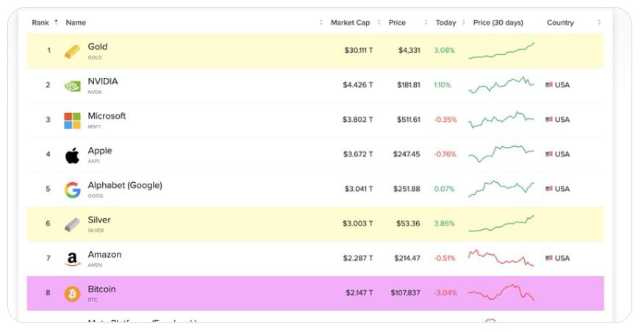Screen dimensions: 644x332
Task: Click Alphabet's market cap $3.041 T
Action: pos(359,189)
